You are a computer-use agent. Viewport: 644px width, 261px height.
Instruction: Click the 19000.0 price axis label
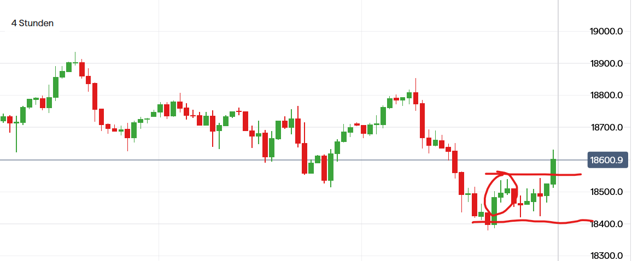[x=607, y=32]
